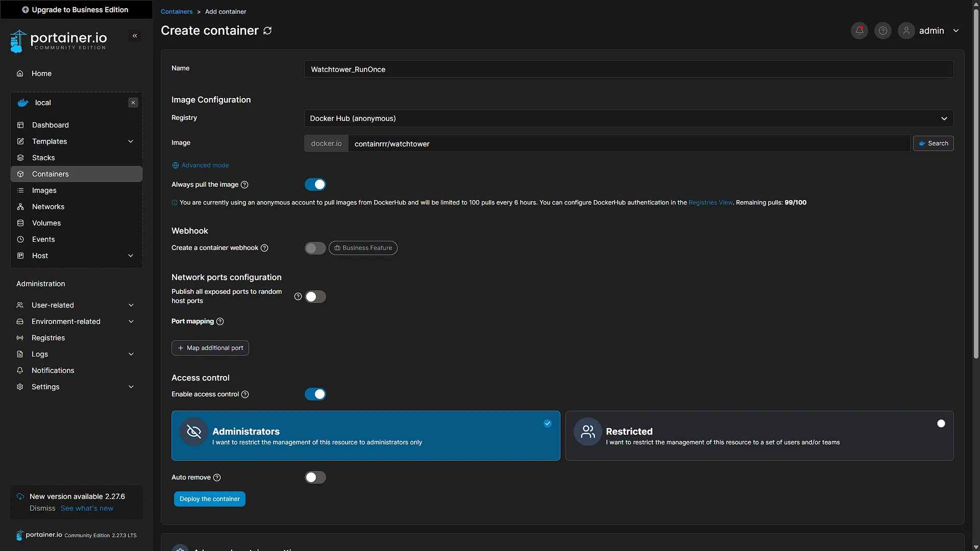Screen dimensions: 980x551
Task: Click the Portainer logo
Action: (58, 41)
